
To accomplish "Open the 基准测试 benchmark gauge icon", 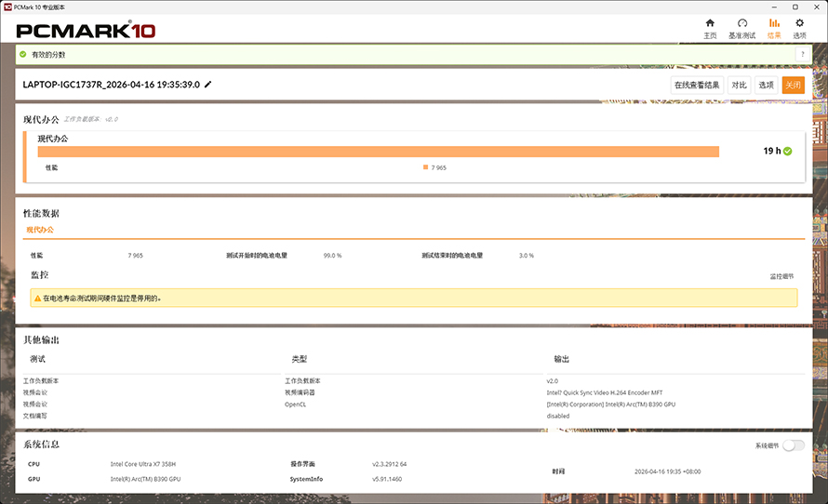I will click(x=741, y=22).
